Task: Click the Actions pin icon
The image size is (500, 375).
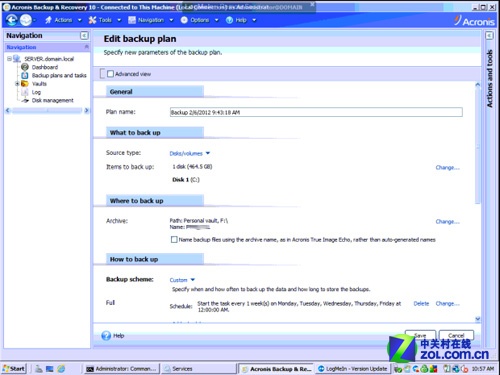Action: (x=48, y=20)
